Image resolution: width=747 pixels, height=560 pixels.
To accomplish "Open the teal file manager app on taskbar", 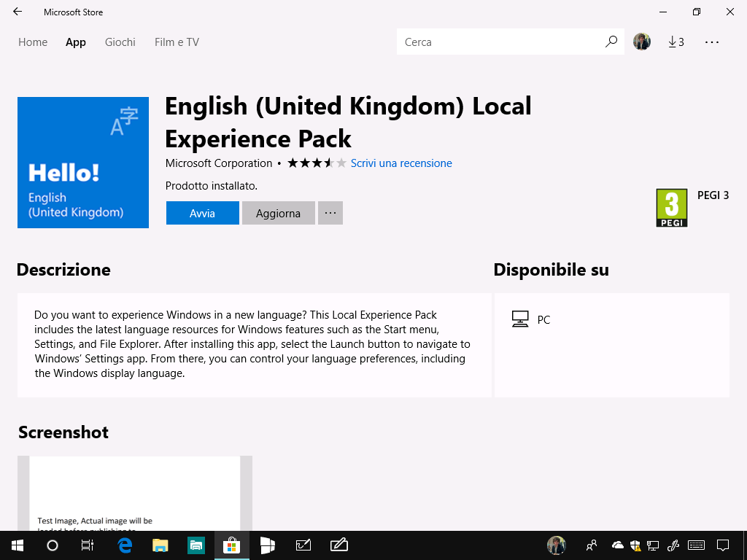I will coord(196,545).
